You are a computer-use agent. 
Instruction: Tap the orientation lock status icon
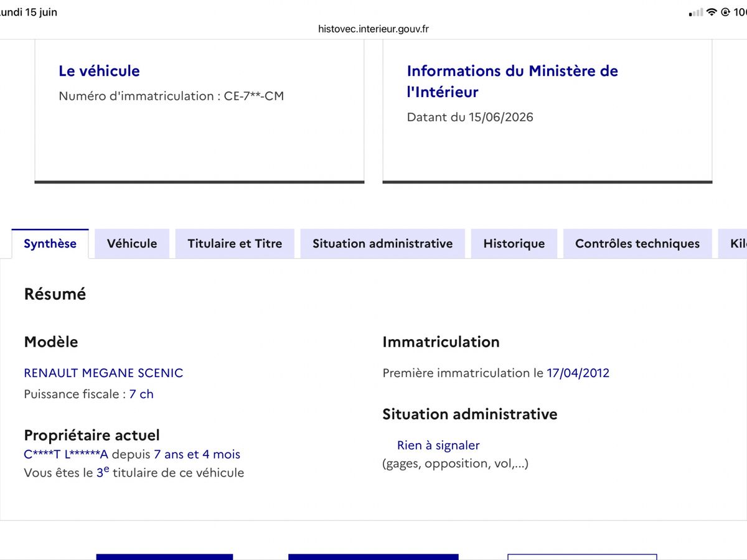(x=725, y=12)
